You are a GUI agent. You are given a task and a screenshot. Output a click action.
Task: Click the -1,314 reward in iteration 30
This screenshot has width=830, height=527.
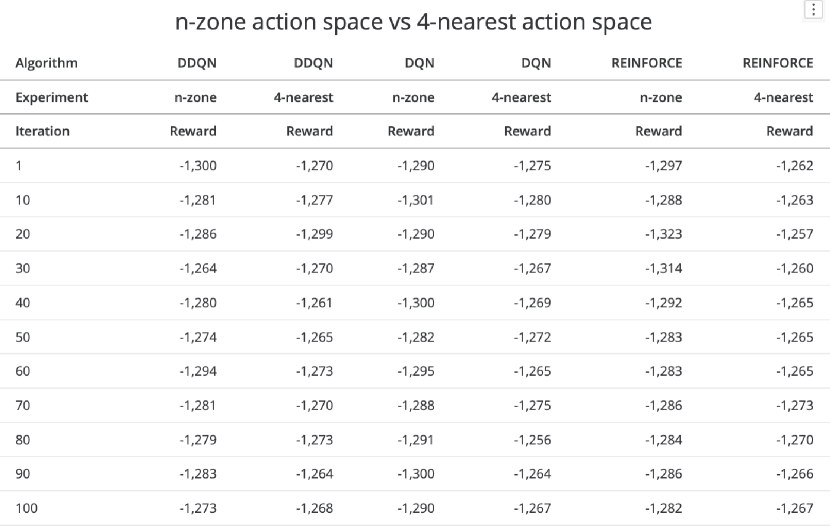point(663,268)
